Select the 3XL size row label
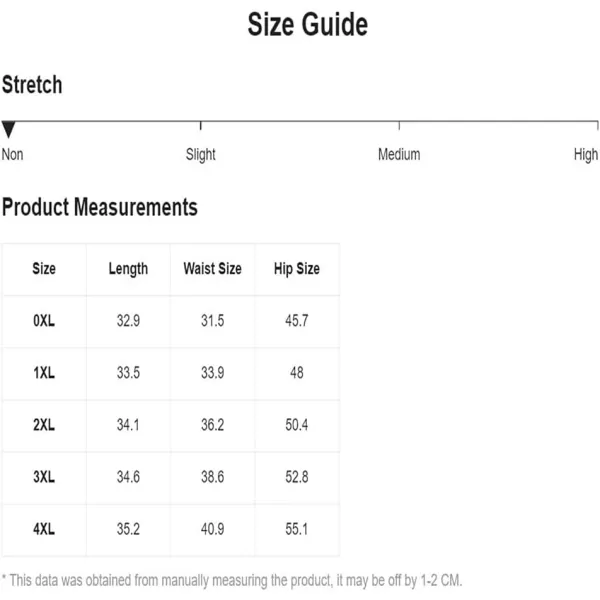This screenshot has width=600, height=600. click(x=44, y=477)
